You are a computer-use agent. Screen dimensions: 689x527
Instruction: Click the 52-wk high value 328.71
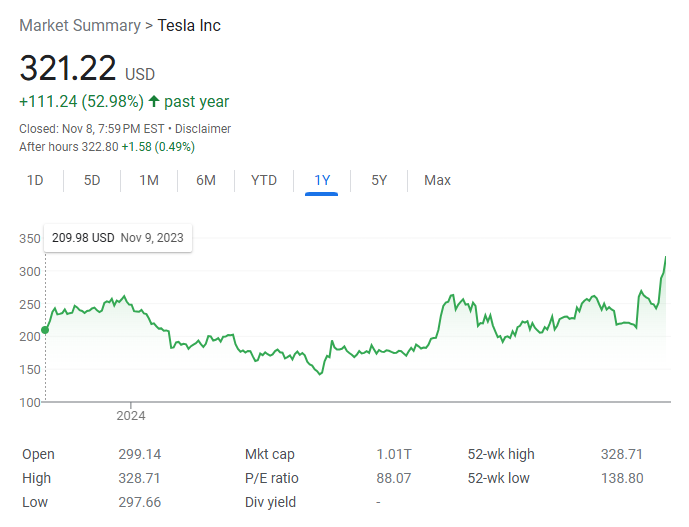click(x=620, y=454)
